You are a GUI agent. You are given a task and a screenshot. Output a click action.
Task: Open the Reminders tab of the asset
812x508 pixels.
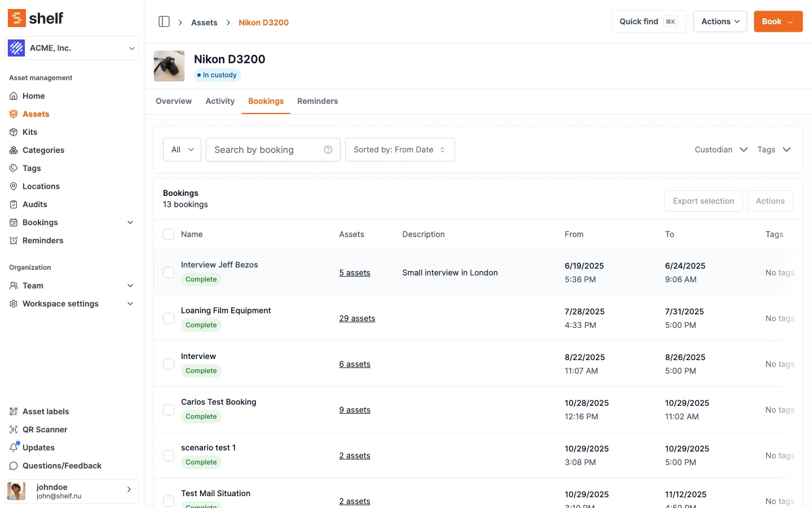click(317, 101)
